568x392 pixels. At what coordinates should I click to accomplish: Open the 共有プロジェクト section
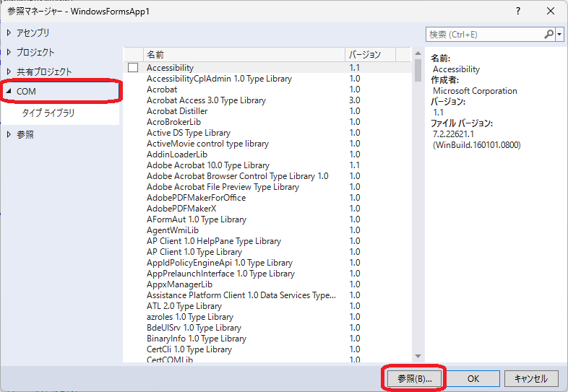pos(44,71)
